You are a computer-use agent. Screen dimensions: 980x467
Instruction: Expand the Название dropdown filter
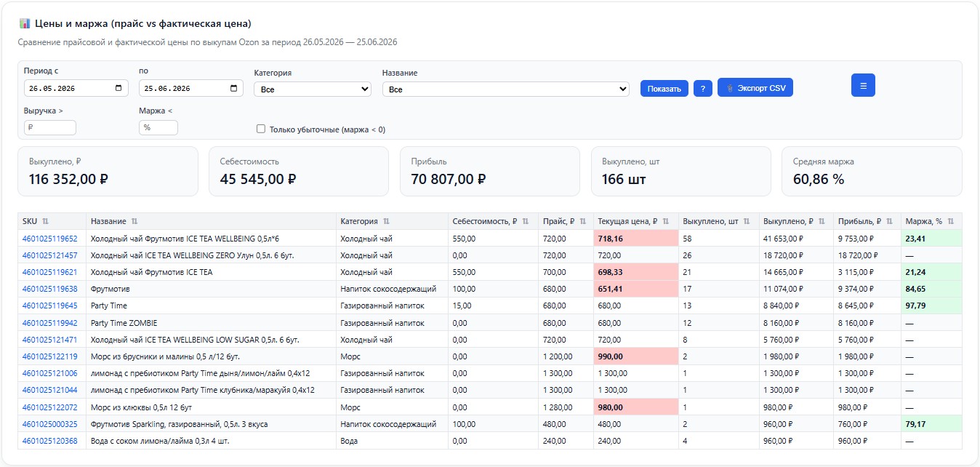pos(505,89)
